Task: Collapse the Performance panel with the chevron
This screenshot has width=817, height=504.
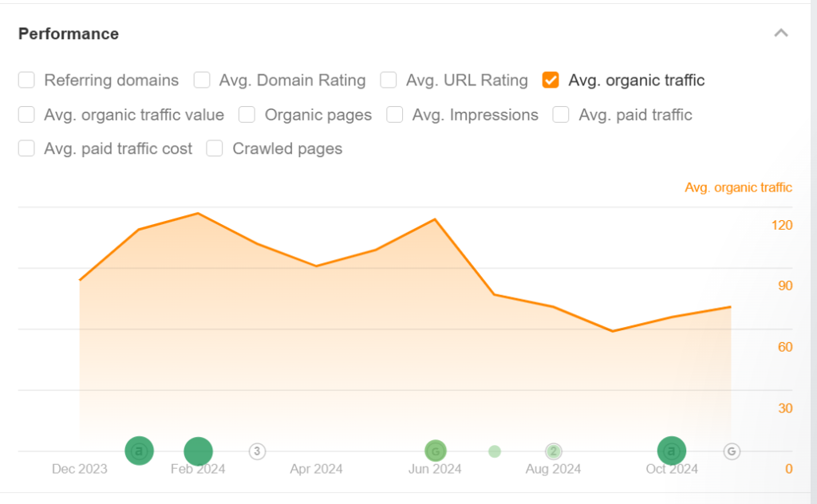Action: [781, 33]
